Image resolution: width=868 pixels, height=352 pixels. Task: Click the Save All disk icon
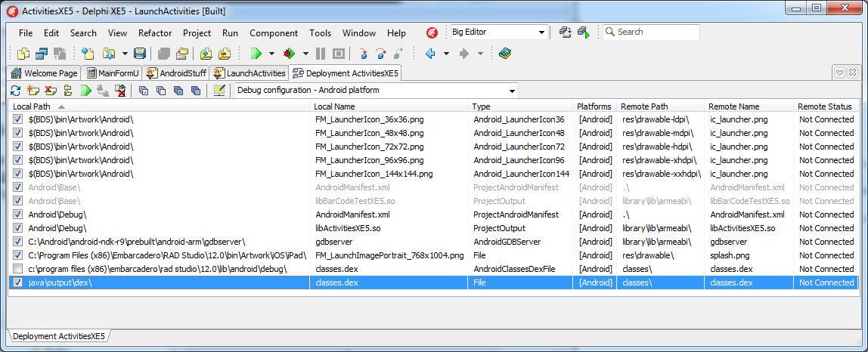point(139,54)
